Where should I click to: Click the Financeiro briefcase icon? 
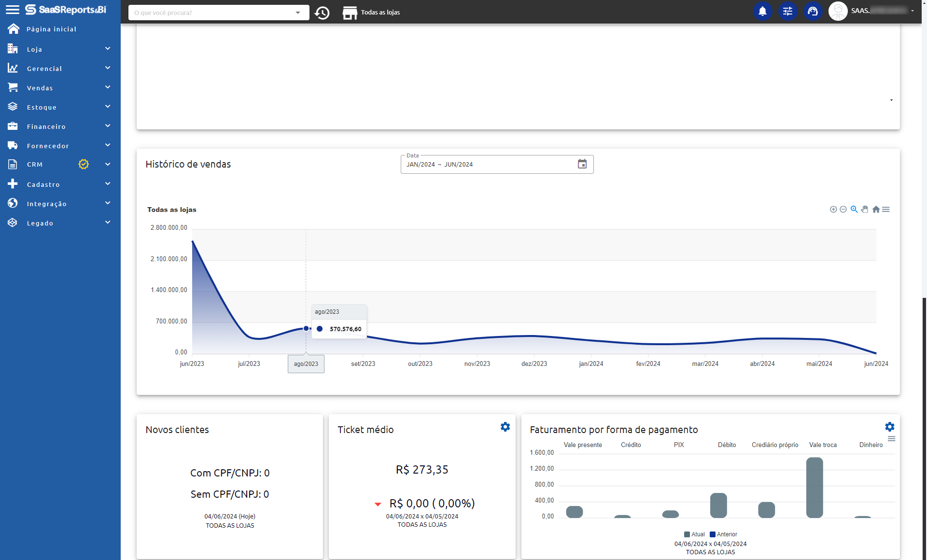click(13, 126)
